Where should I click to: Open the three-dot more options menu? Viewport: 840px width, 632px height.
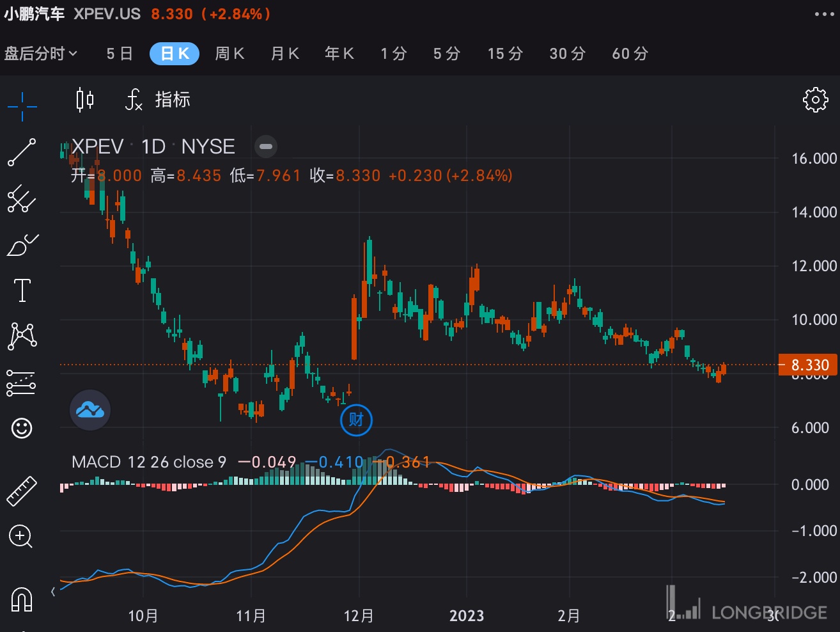[825, 14]
